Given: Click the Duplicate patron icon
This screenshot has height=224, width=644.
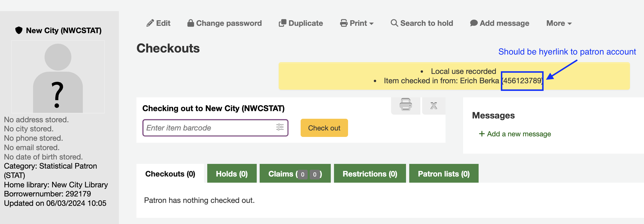Looking at the screenshot, I should click(x=282, y=23).
